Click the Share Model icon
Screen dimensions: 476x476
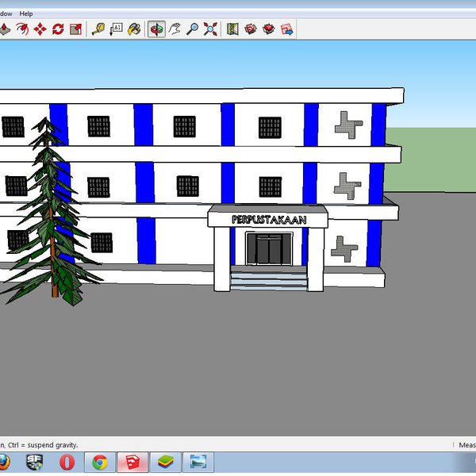tap(269, 29)
